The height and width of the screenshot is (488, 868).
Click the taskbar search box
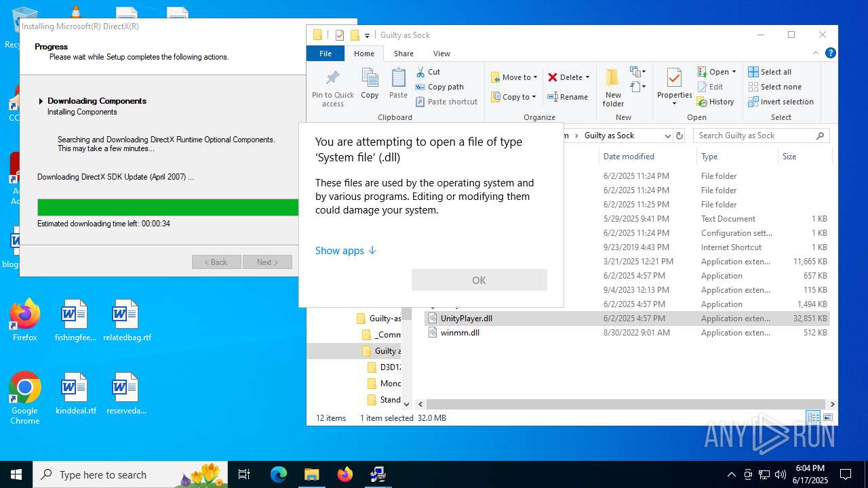click(132, 474)
